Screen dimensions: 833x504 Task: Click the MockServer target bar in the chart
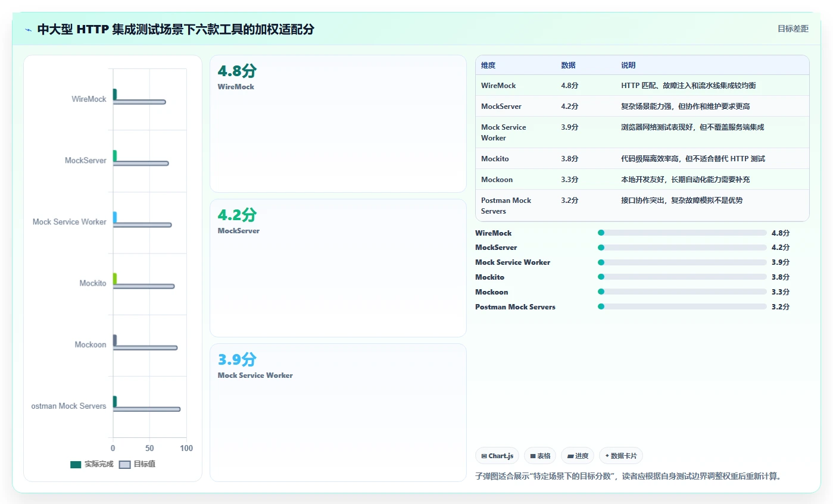pyautogui.click(x=141, y=163)
